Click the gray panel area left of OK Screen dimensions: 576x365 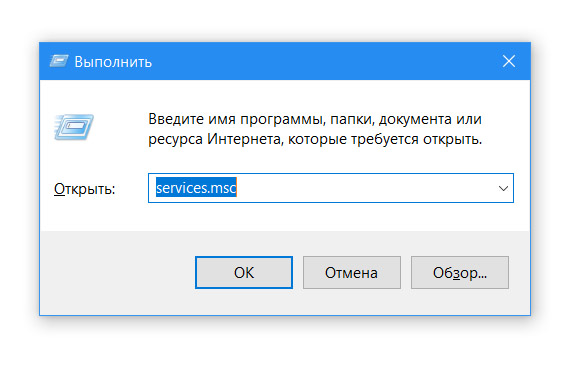tap(118, 272)
